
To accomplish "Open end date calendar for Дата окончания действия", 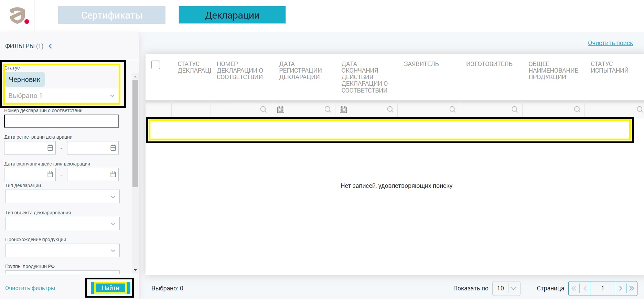I will pyautogui.click(x=113, y=174).
